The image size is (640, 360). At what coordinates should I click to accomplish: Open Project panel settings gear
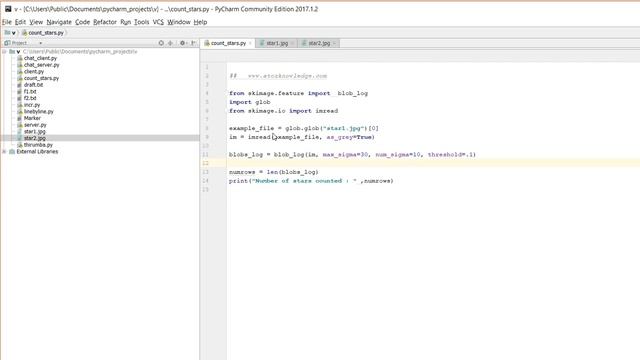[x=182, y=43]
